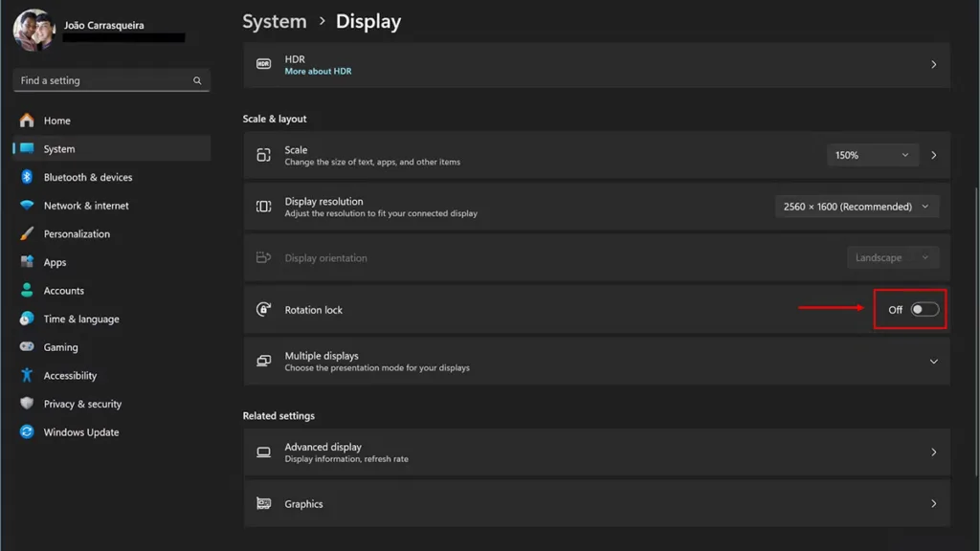
Task: Click the Rotation lock label
Action: pos(313,309)
